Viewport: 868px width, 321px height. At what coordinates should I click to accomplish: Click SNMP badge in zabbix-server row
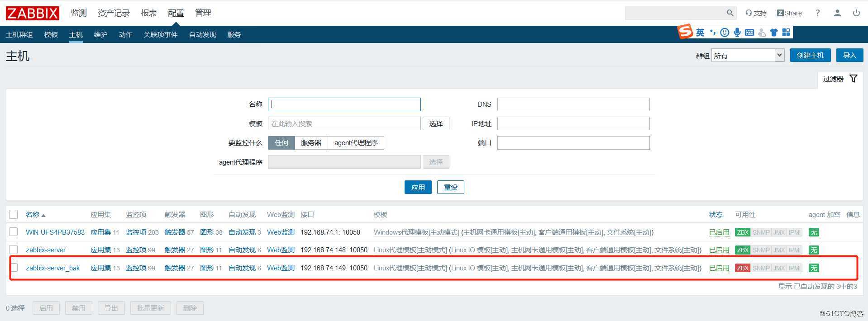(x=761, y=250)
